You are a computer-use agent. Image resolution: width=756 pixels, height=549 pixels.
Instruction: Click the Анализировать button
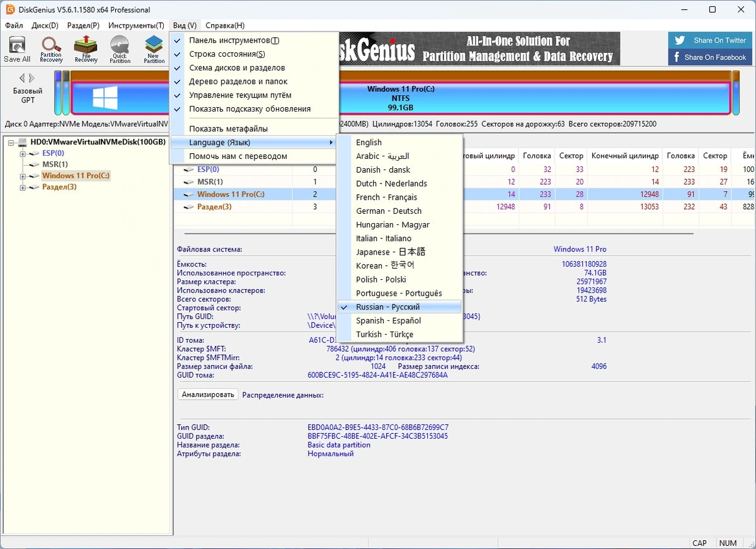[208, 395]
